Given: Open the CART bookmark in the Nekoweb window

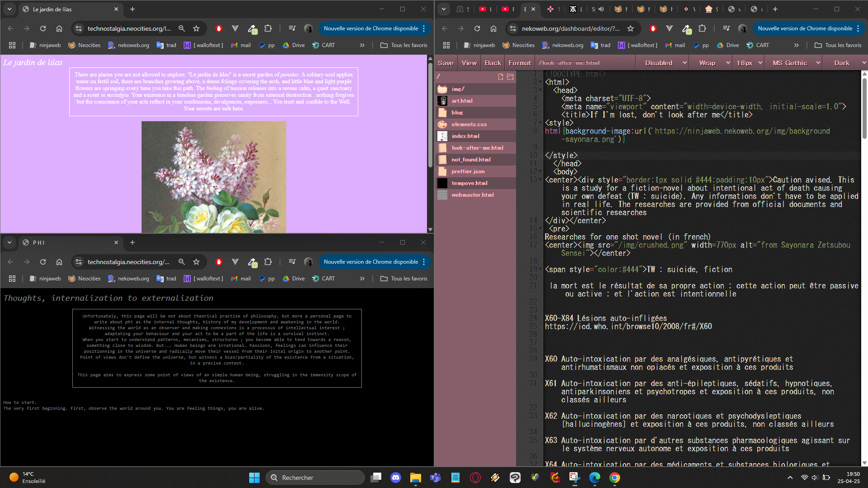Looking at the screenshot, I should 758,45.
